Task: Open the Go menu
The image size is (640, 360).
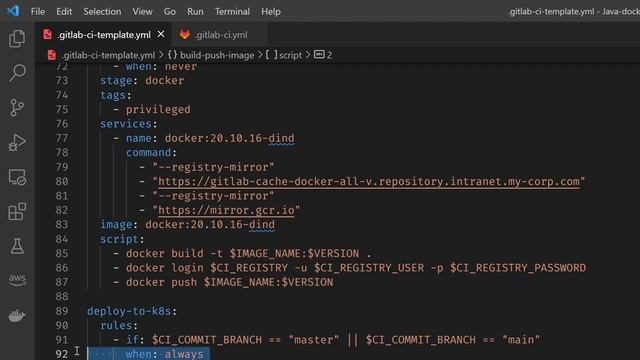Action: click(170, 11)
